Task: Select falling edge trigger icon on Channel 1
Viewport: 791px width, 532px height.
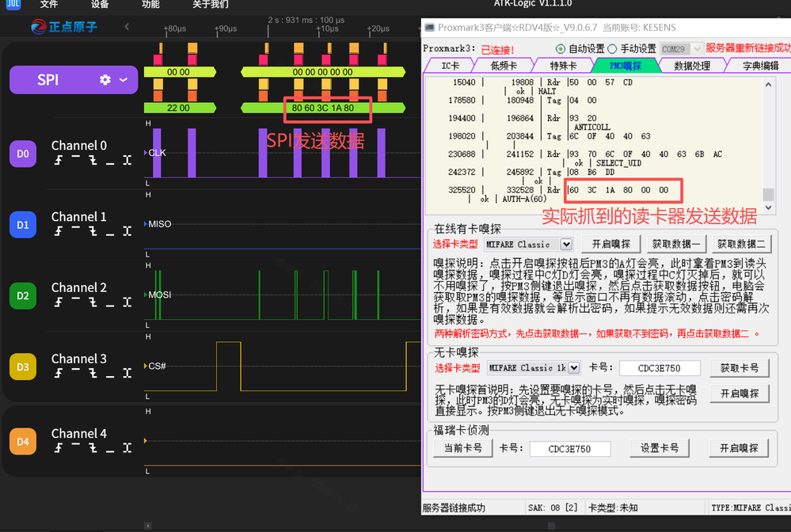Action: [94, 232]
